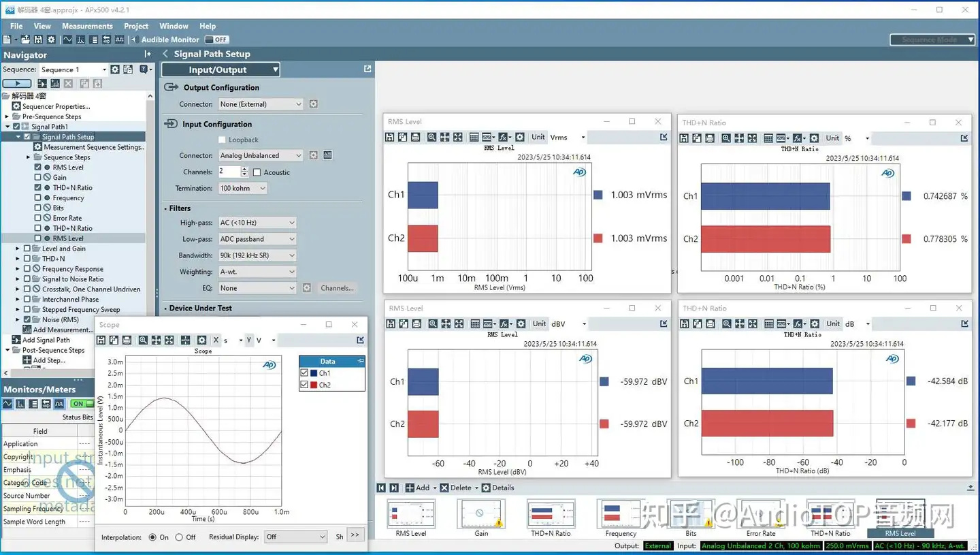Open graph settings gear in Scope window

[x=201, y=340]
